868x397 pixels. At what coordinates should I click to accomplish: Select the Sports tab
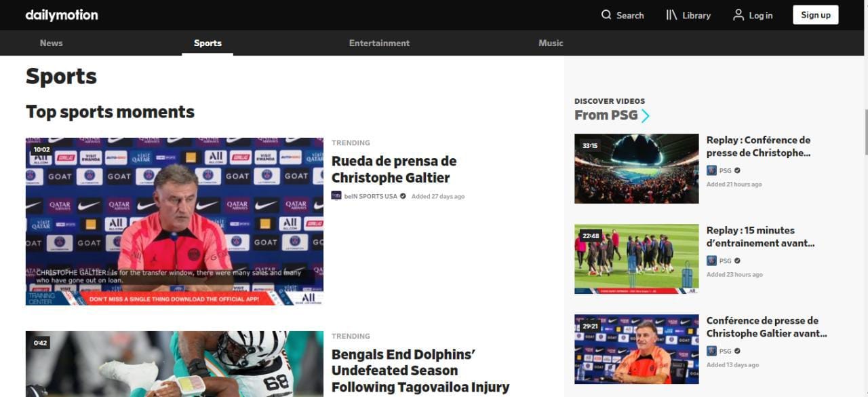coord(208,43)
